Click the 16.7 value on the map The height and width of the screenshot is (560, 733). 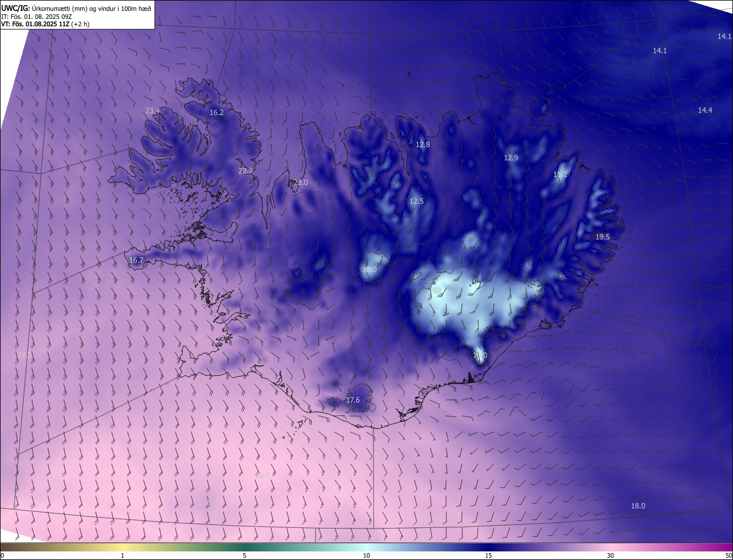click(136, 261)
